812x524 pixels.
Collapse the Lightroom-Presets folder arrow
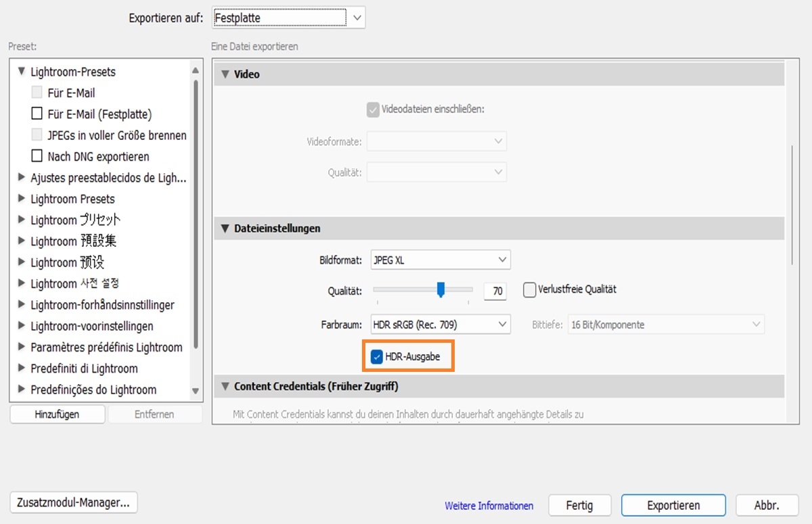(x=22, y=72)
